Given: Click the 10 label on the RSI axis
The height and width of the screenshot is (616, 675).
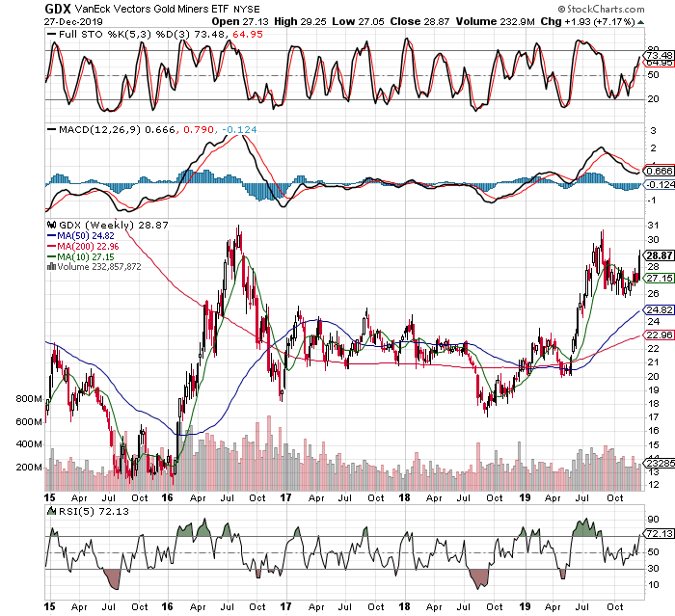Looking at the screenshot, I should pyautogui.click(x=653, y=584).
